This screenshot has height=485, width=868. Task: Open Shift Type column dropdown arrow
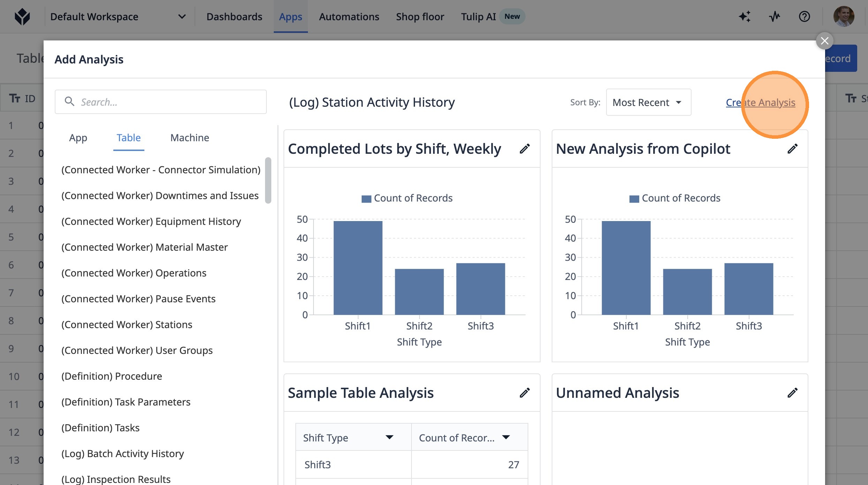[389, 437]
